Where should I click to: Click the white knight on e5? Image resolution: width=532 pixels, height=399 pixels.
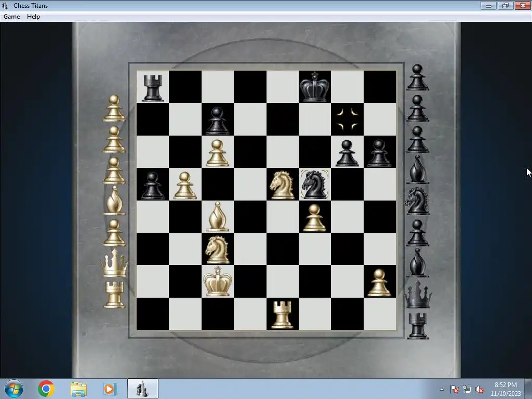(x=282, y=185)
